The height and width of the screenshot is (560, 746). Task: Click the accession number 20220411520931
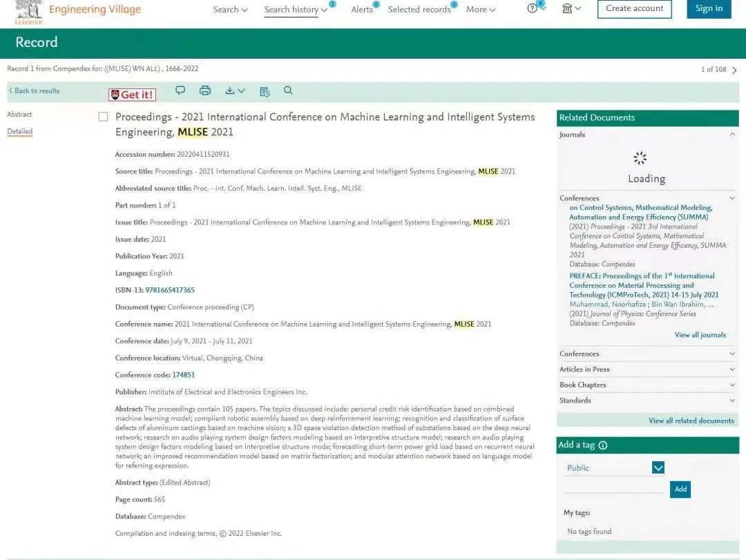(x=203, y=154)
